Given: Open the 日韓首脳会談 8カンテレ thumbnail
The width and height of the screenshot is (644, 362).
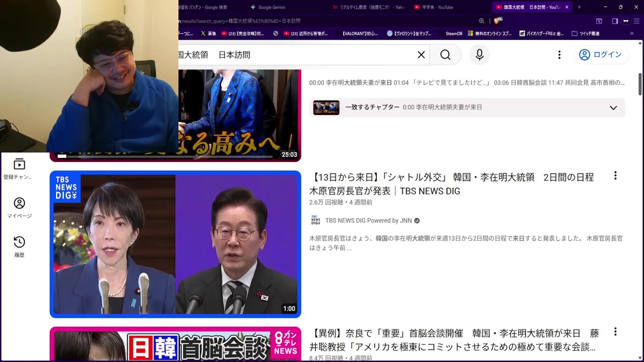Looking at the screenshot, I should pos(175,344).
